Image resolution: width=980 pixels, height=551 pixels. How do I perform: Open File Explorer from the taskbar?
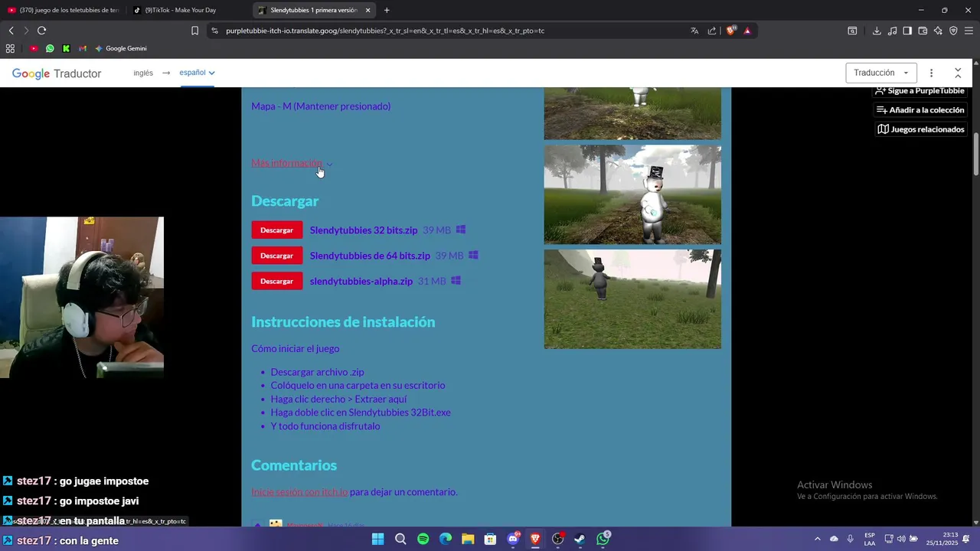468,539
